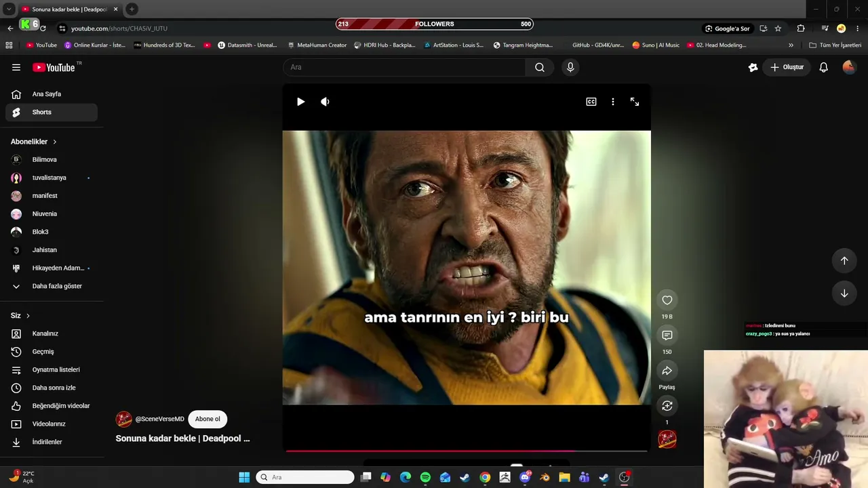868x488 pixels.
Task: Open a new browser tab
Action: click(132, 9)
